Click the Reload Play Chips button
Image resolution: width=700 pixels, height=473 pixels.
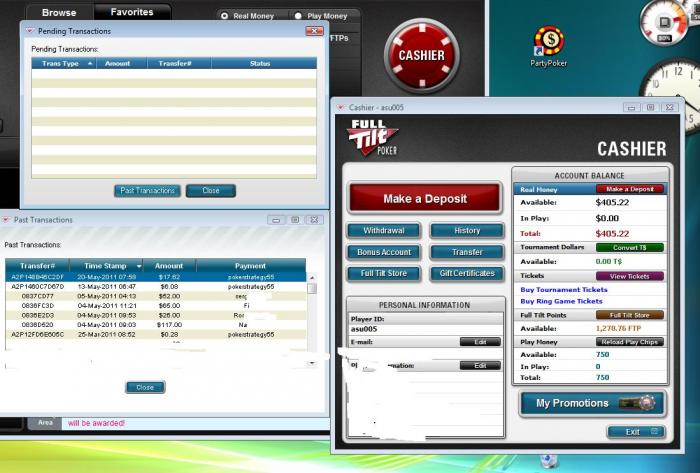tap(629, 342)
